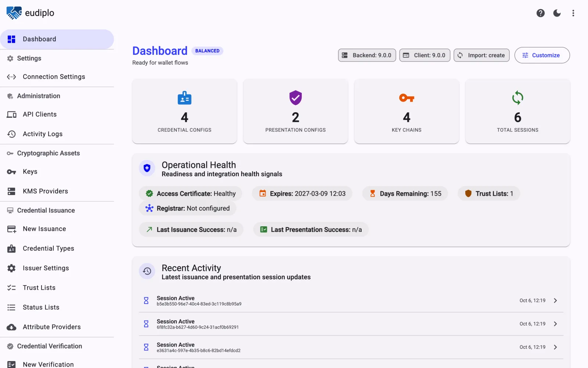This screenshot has width=588, height=368.
Task: Click the Settings section header
Action: pos(29,58)
